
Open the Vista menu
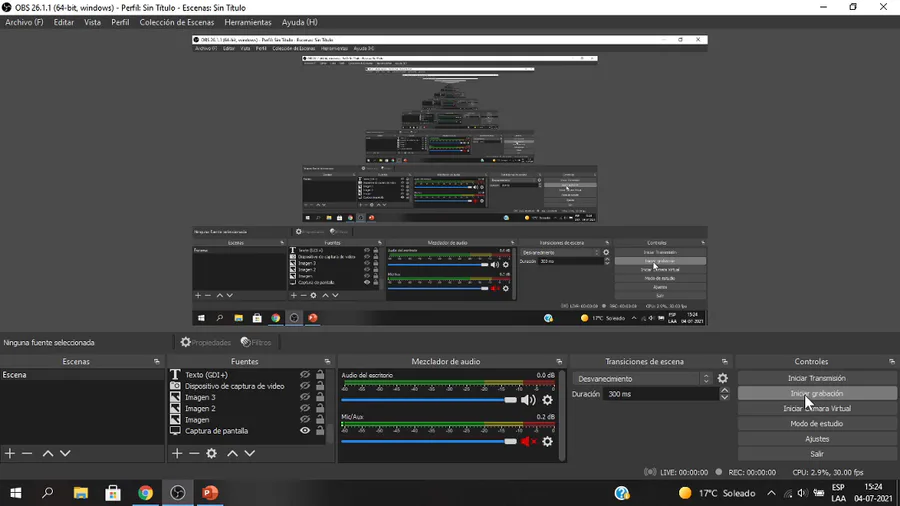(x=92, y=22)
